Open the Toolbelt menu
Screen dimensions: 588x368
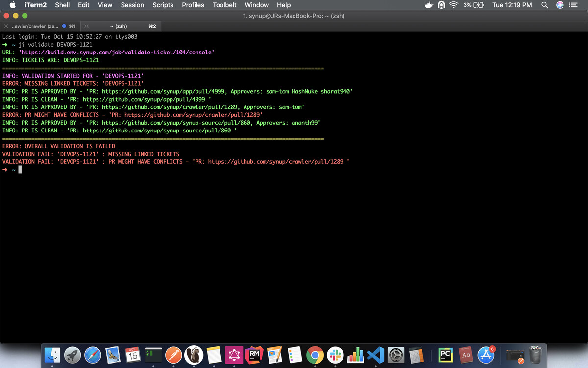(224, 5)
